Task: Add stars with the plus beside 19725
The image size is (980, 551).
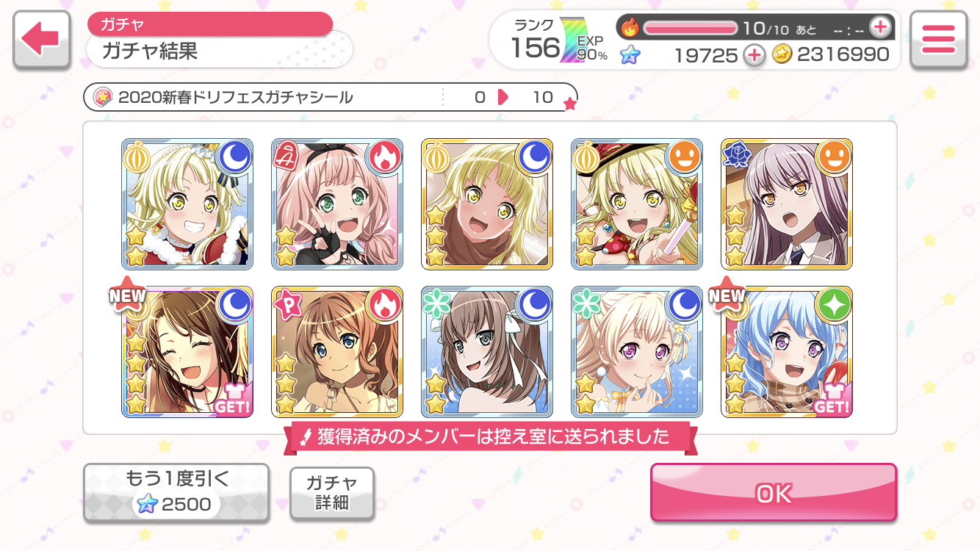Action: pos(754,54)
